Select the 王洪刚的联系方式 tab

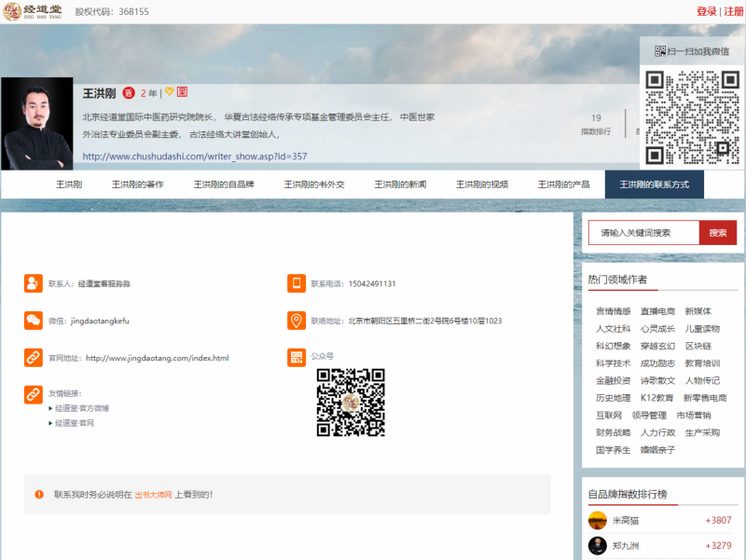pos(654,184)
